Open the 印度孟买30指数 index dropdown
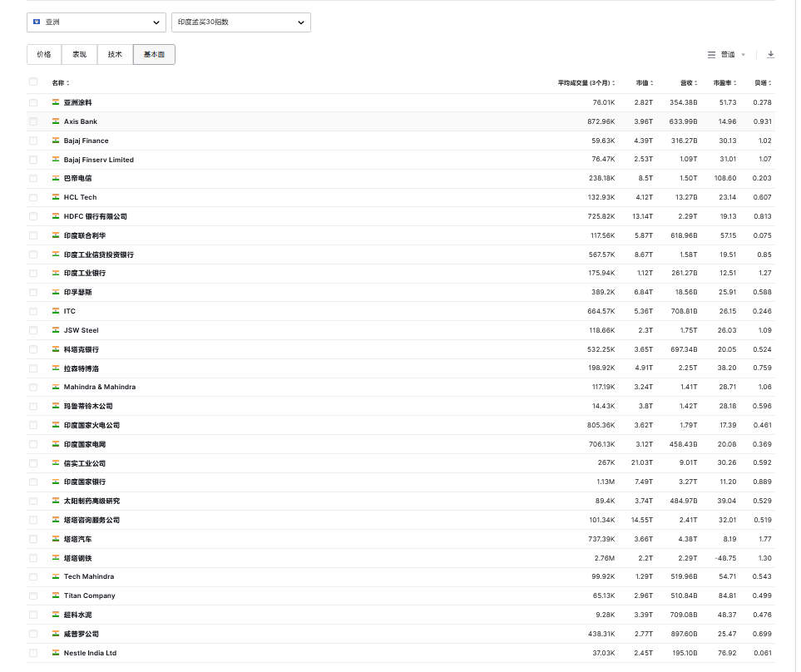Image resolution: width=801 pixels, height=672 pixels. tap(241, 22)
